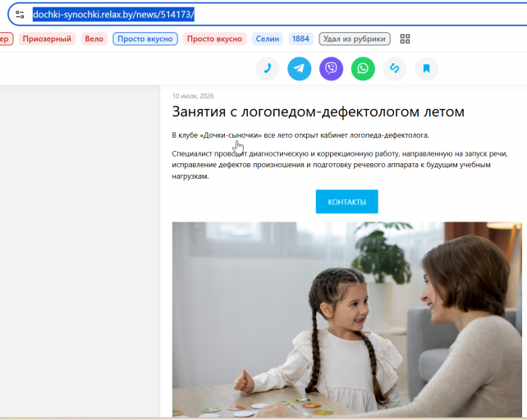Click the bookmark save icon
This screenshot has width=527, height=420.
point(427,69)
